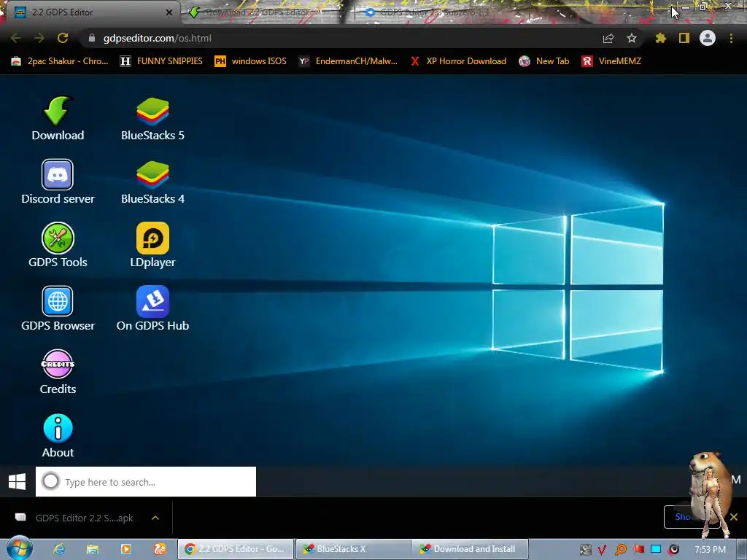The width and height of the screenshot is (747, 560).
Task: Click the share page icon in address bar
Action: pos(608,38)
